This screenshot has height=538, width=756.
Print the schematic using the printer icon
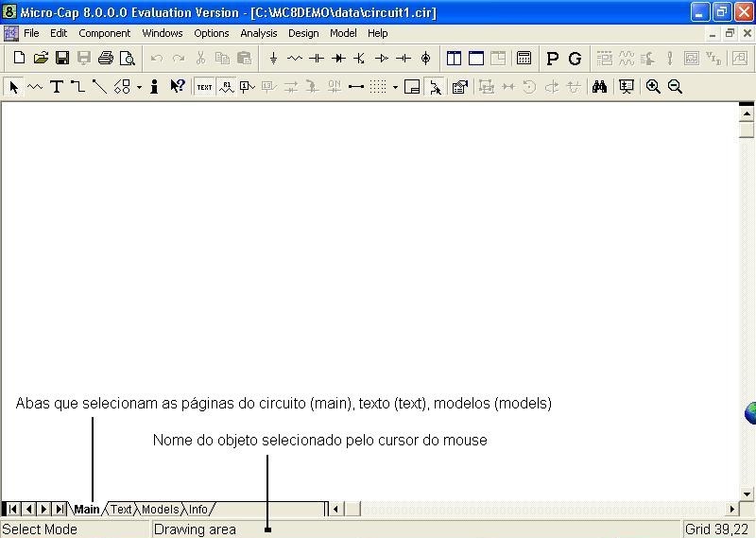[x=106, y=58]
